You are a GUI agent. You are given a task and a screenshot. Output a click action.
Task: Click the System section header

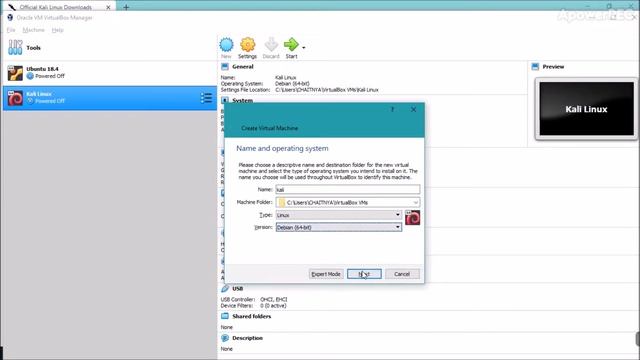tap(242, 100)
